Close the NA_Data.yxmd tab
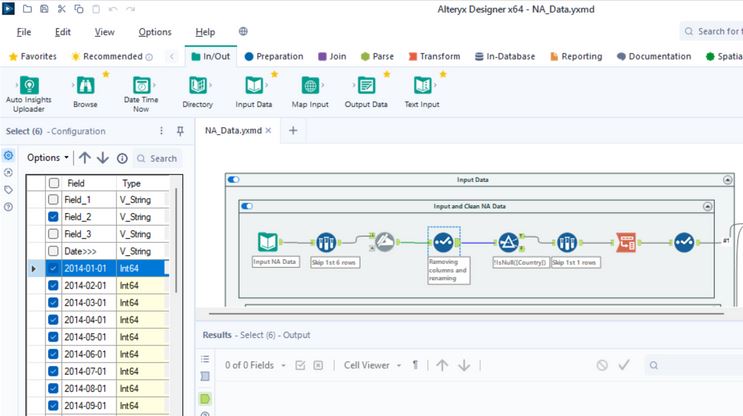743x416 pixels. (268, 130)
